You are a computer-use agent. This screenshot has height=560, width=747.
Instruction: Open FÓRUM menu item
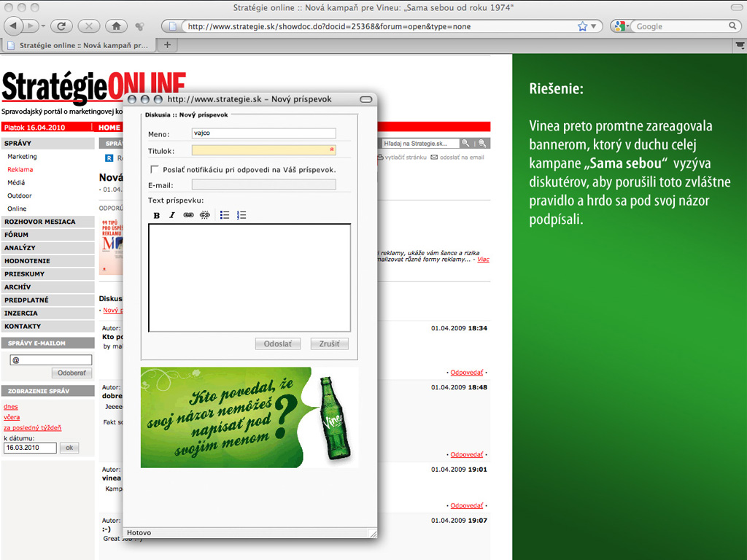(48, 235)
